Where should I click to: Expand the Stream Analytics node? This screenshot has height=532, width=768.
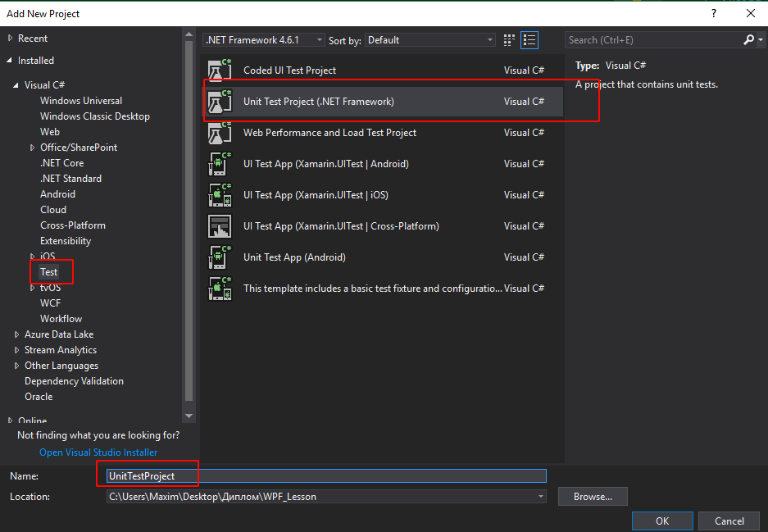tap(16, 350)
